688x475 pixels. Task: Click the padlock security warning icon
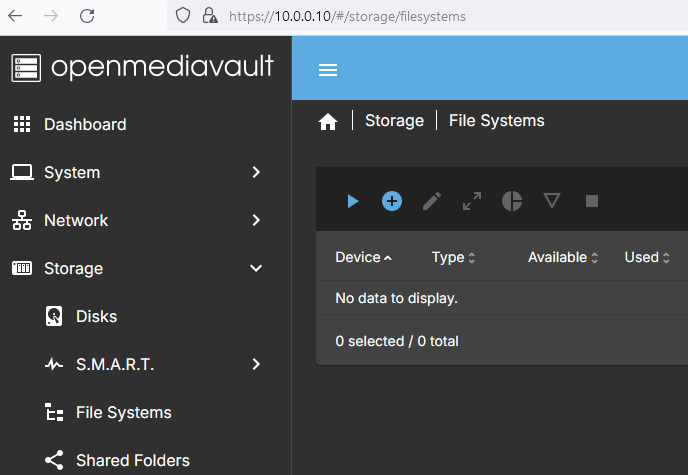(210, 16)
